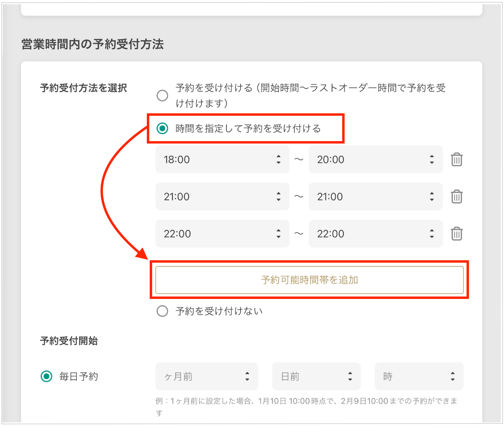Viewport: 504px width, 427px height.
Task: Select 予約を受け付ける radio option
Action: (x=162, y=95)
